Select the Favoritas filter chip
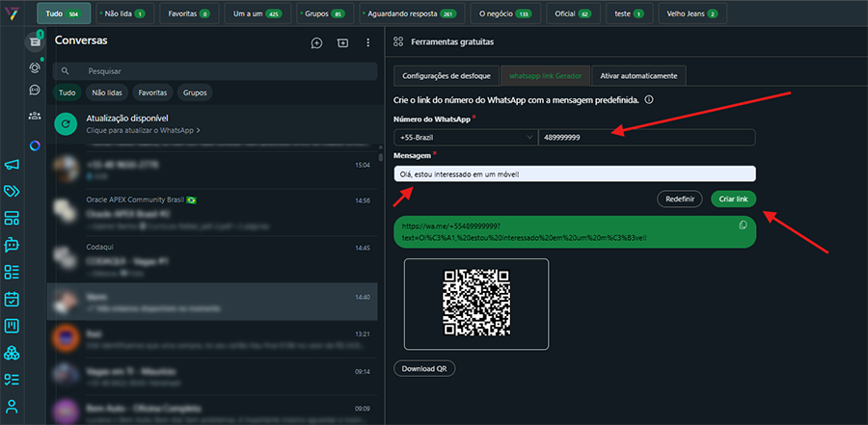 click(x=153, y=93)
